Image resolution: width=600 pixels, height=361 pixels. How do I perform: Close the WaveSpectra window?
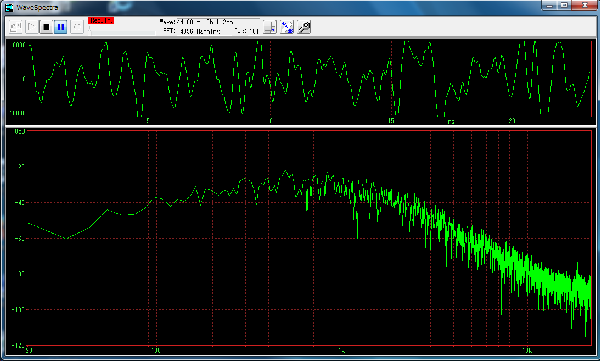pyautogui.click(x=585, y=5)
